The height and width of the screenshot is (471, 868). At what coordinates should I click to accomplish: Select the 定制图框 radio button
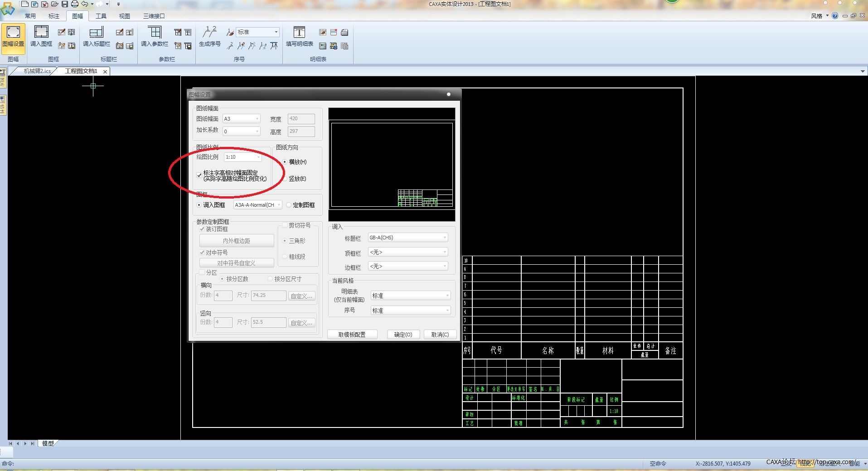click(289, 205)
